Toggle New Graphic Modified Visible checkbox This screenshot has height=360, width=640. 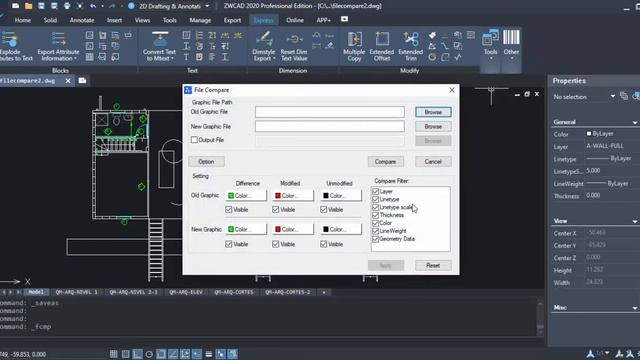[276, 244]
